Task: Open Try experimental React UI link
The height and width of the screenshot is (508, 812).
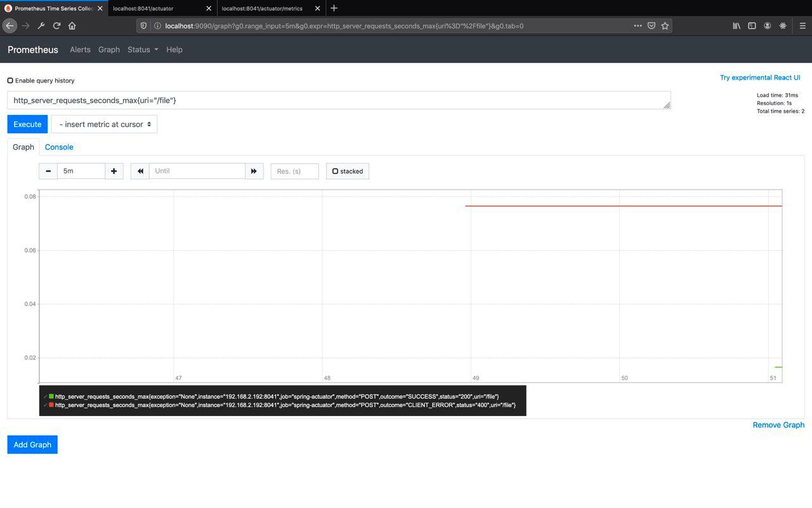Action: 760,77
